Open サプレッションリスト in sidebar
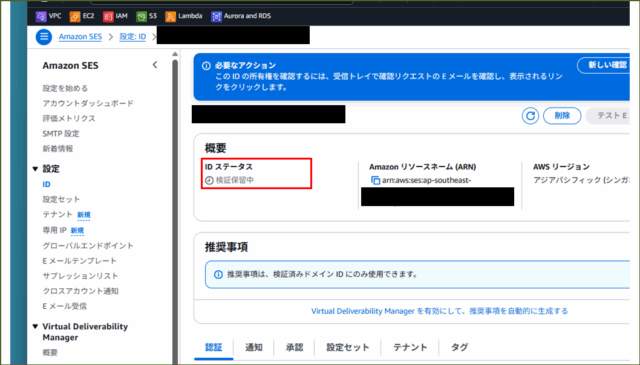This screenshot has width=640, height=365. coord(80,276)
